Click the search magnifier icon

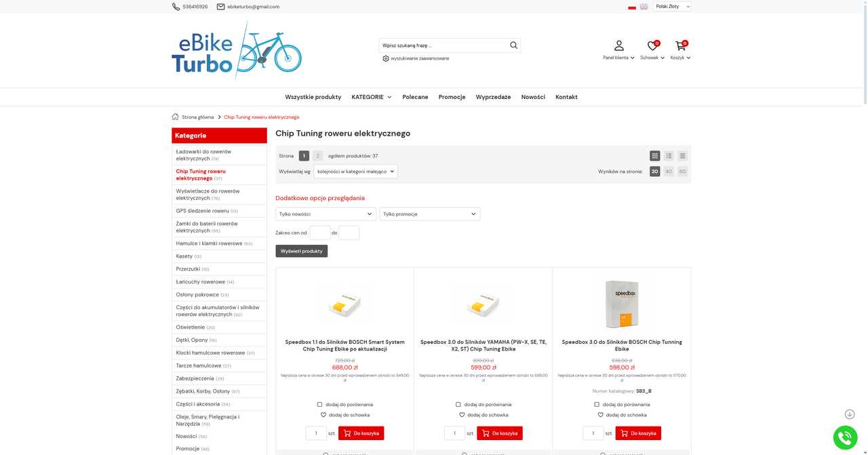point(513,45)
